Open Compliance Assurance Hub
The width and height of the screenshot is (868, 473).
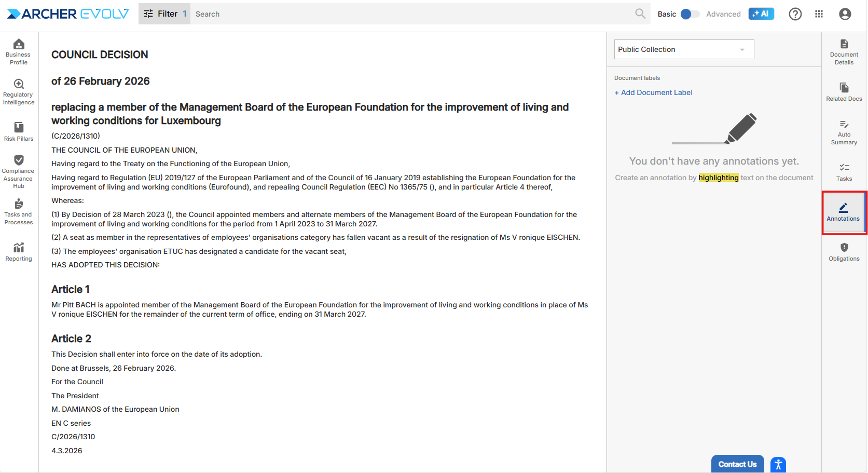[19, 171]
